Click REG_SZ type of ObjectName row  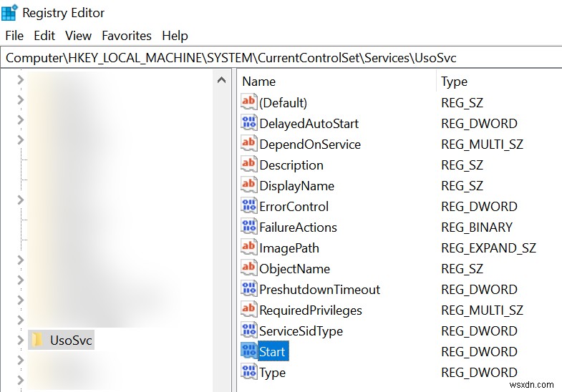point(462,269)
